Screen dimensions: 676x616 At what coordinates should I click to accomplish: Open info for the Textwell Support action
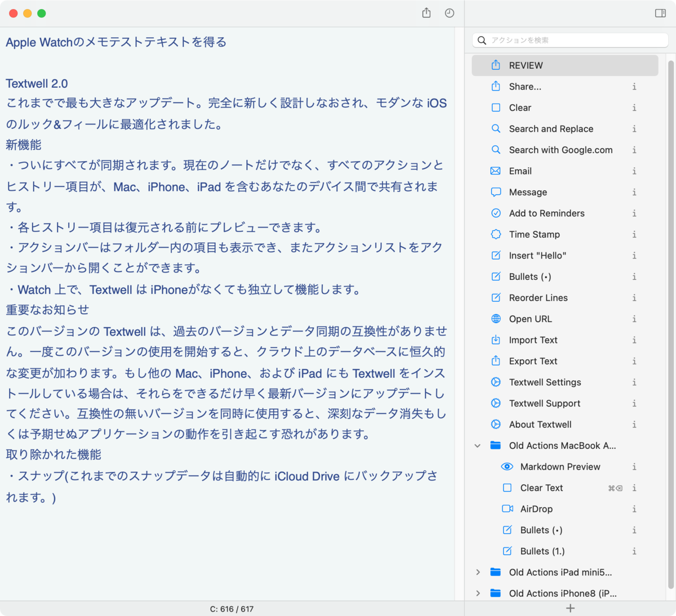(634, 403)
